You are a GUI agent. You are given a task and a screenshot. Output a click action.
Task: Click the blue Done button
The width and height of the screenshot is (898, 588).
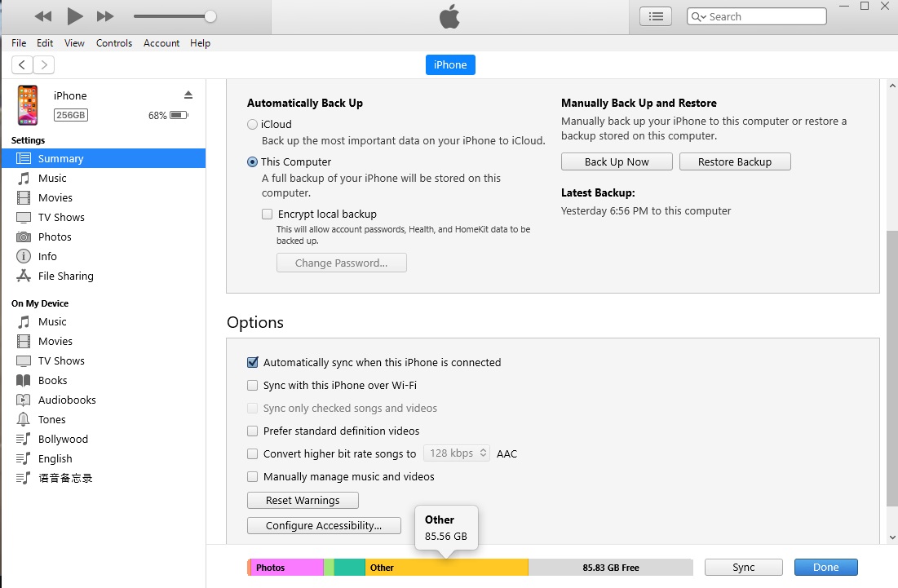826,568
